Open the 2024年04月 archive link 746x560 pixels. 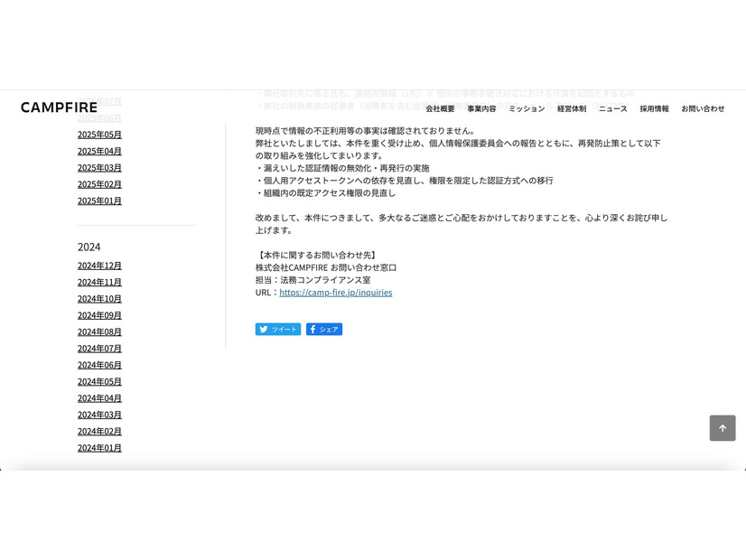99,398
